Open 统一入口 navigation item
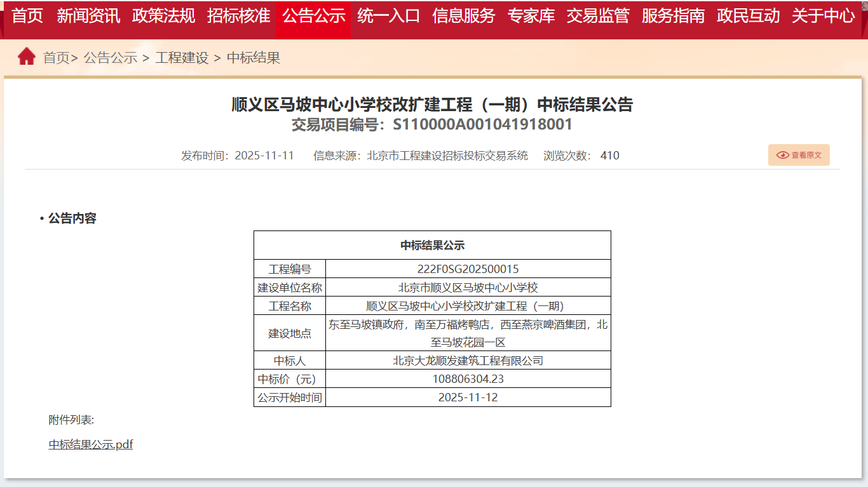This screenshot has height=487, width=868. (x=388, y=16)
